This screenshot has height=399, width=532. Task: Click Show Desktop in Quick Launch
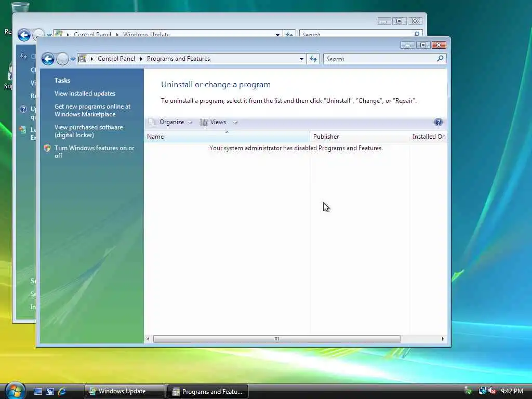[x=37, y=391]
